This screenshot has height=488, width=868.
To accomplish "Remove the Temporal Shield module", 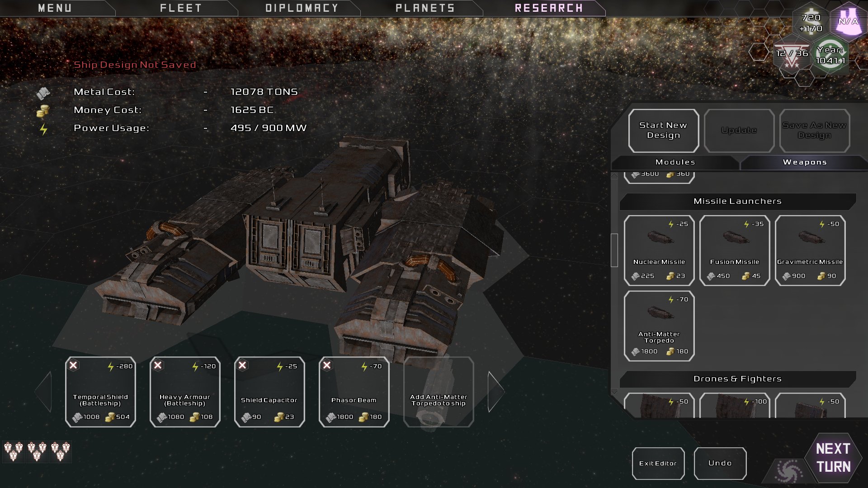I will (74, 365).
